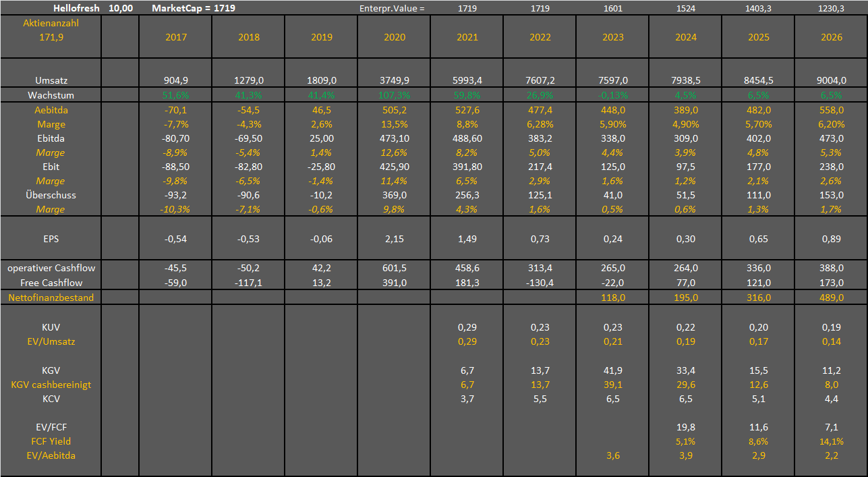This screenshot has height=477, width=868.
Task: Select the Hellofresh title cell
Action: coord(76,8)
